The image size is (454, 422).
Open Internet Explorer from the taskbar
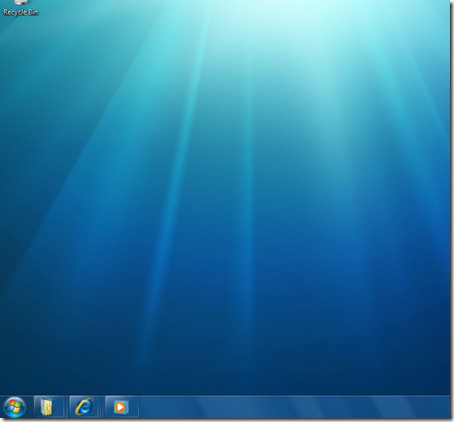(84, 407)
